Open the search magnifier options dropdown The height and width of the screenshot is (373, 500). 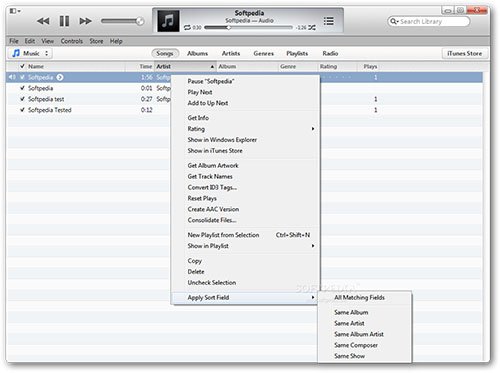[x=394, y=21]
